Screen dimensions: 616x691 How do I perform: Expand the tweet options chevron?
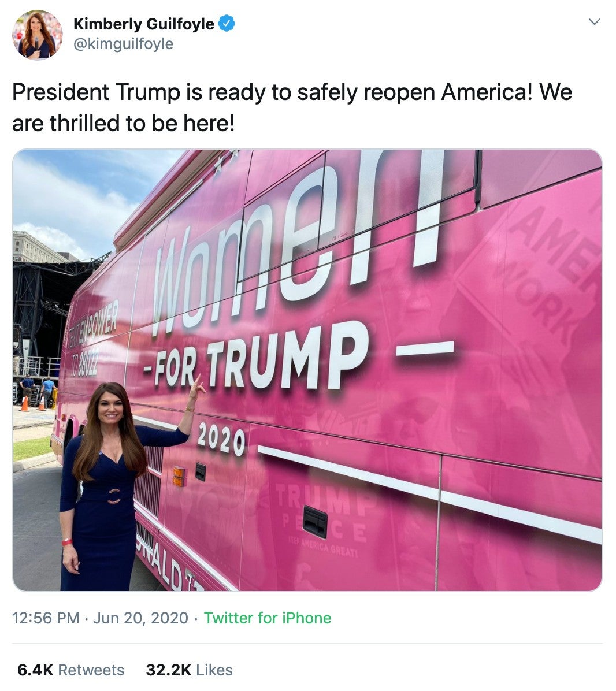click(x=595, y=21)
